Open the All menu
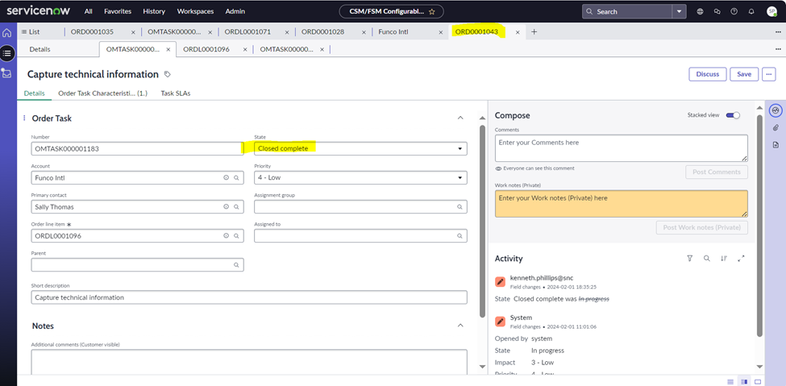 (88, 11)
